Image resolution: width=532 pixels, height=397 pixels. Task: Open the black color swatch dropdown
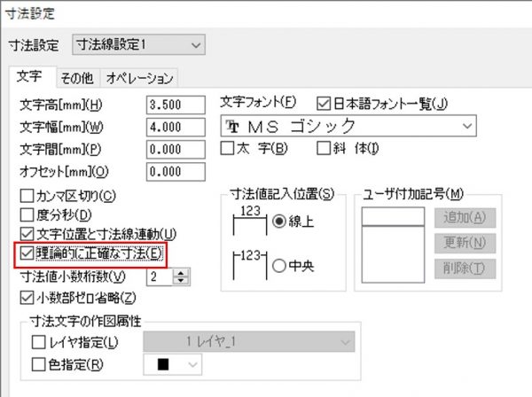[x=173, y=365]
